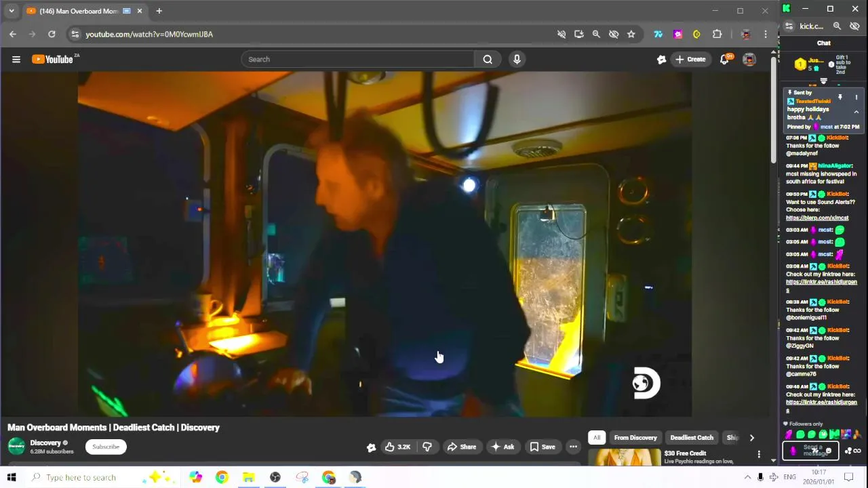Open Kick site settings icon beside kick.c…
Image resolution: width=868 pixels, height=488 pixels.
point(789,26)
